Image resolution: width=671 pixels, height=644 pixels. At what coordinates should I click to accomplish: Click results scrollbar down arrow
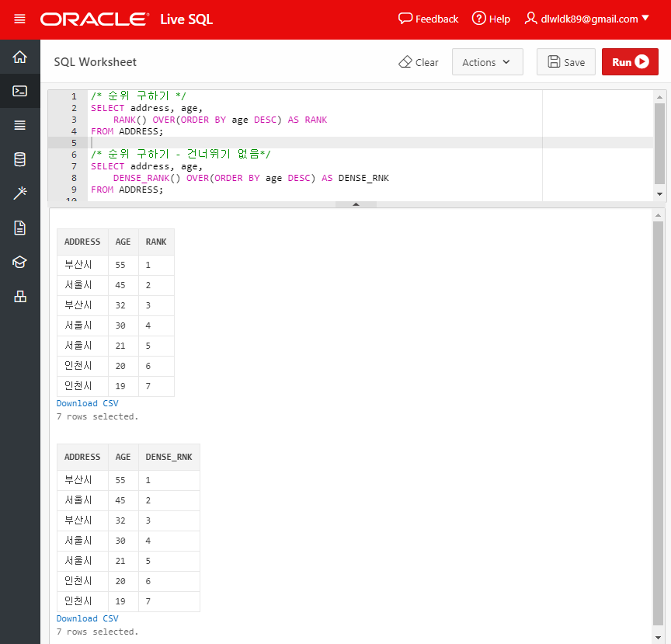pyautogui.click(x=658, y=638)
